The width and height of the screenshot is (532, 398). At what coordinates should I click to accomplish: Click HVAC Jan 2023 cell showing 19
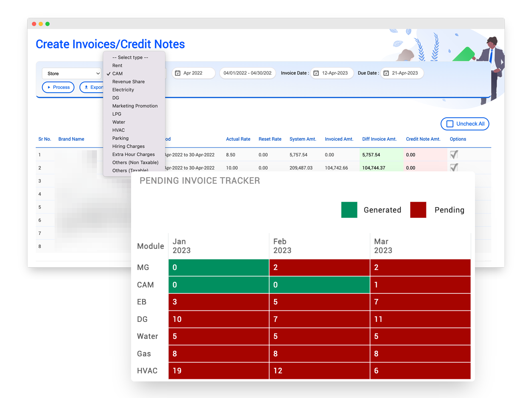(x=219, y=371)
